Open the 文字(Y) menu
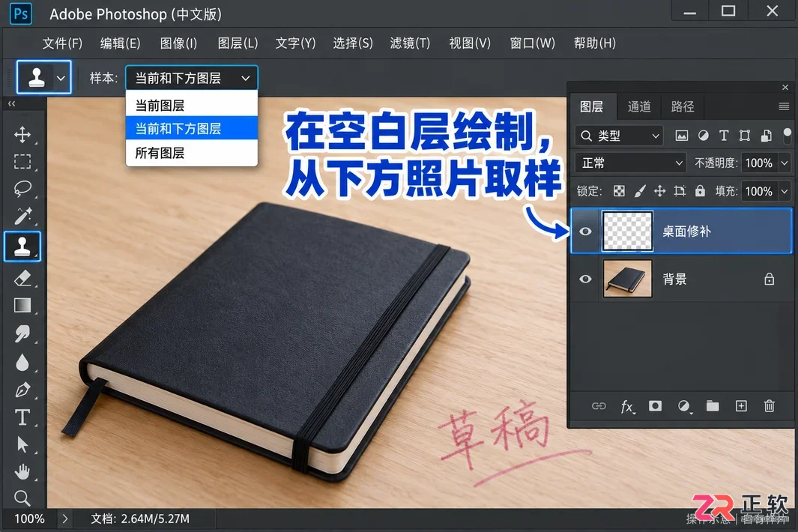 295,43
